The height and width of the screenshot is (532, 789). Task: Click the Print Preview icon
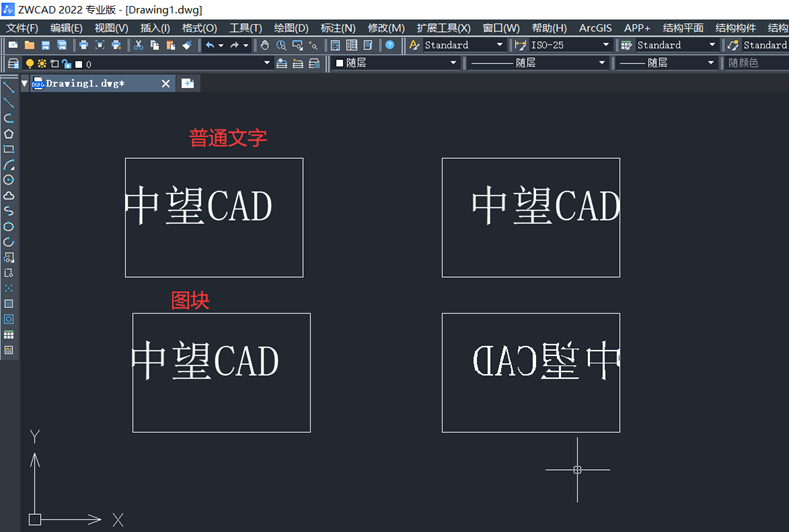[100, 45]
